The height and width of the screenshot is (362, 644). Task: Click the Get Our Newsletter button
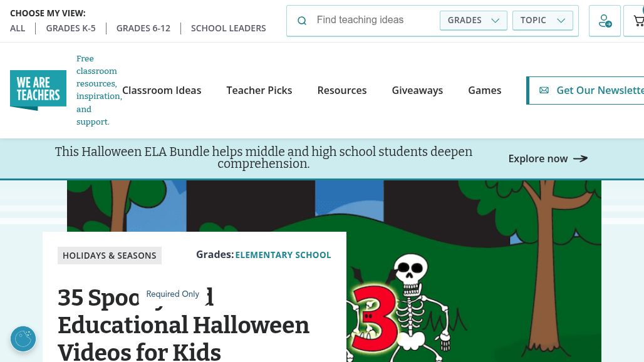(586, 90)
